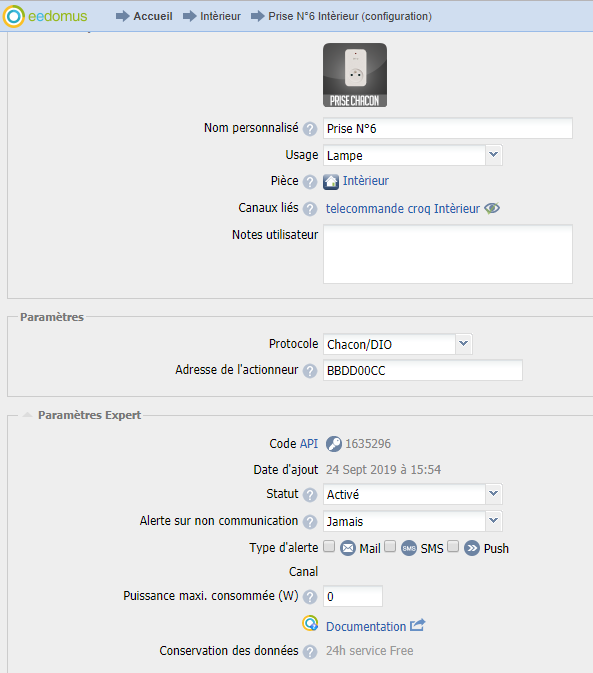Click the house icon next to Intèrieur
This screenshot has width=593, height=673.
click(331, 182)
